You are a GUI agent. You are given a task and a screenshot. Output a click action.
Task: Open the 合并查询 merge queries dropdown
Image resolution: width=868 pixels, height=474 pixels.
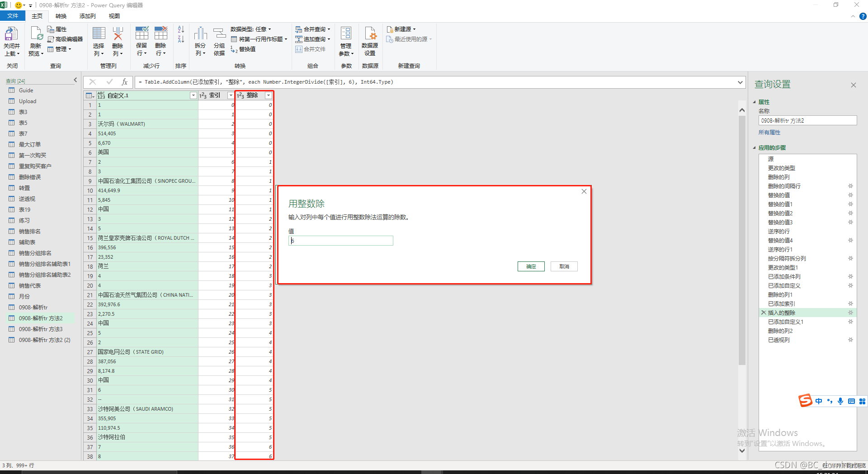coord(313,29)
